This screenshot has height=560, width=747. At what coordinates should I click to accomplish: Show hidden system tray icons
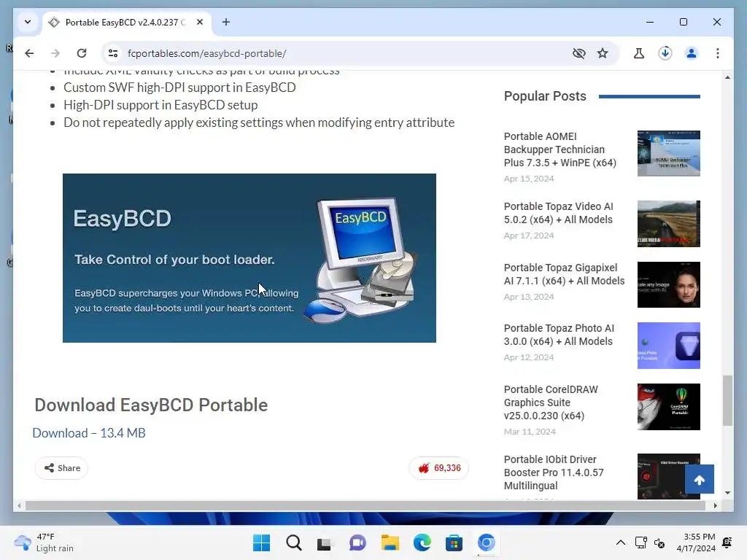pyautogui.click(x=621, y=542)
